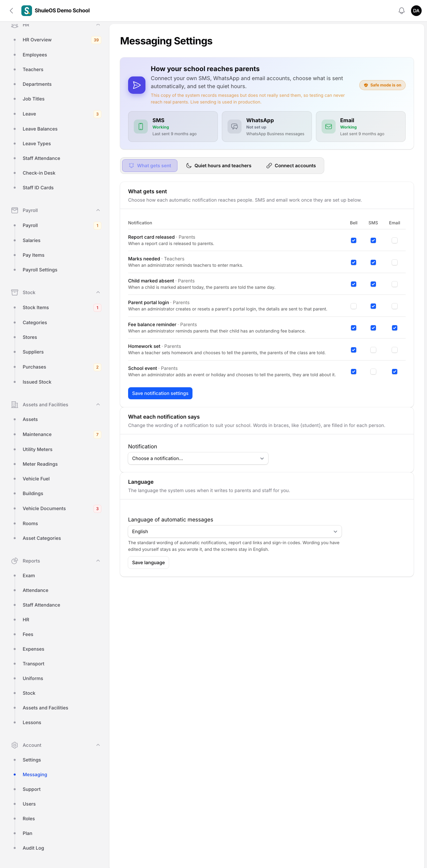Click the SMS phone icon
Screen dimensions: 427x868
pyautogui.click(x=141, y=126)
